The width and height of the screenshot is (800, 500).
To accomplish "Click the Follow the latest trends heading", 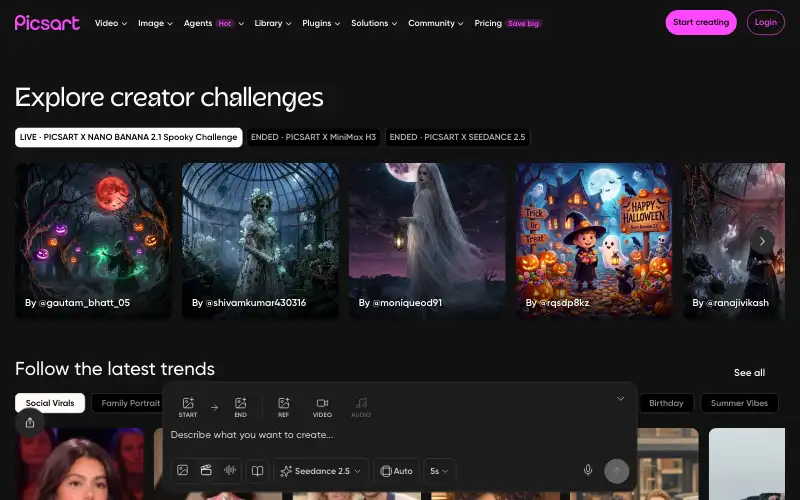I will click(x=115, y=369).
